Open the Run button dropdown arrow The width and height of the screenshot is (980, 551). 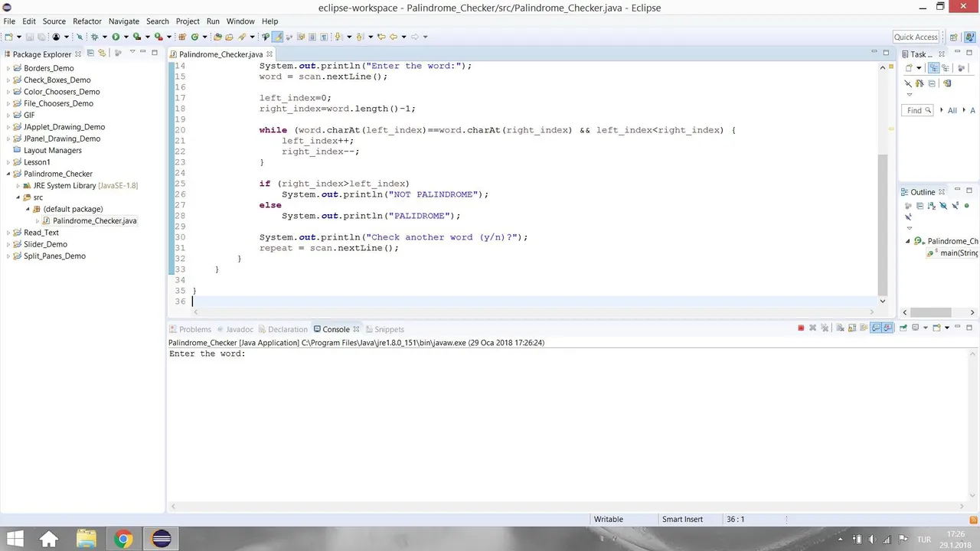[x=126, y=37]
